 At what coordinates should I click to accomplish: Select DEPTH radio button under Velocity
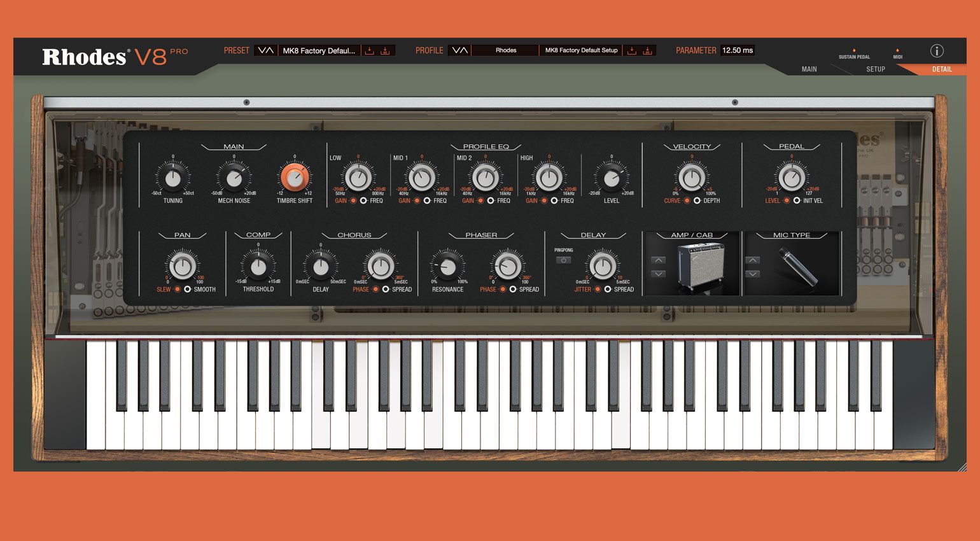[697, 200]
